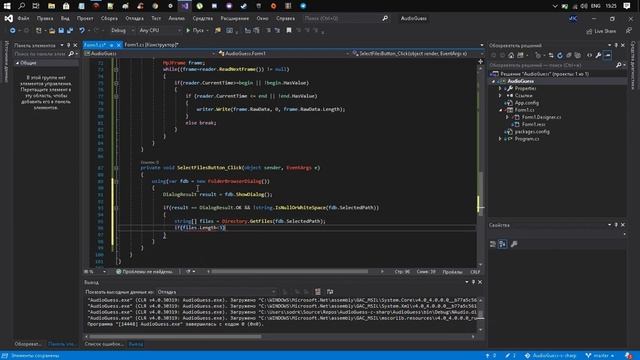640x360 pixels.
Task: Open the Вид menu
Action: click(x=65, y=18)
